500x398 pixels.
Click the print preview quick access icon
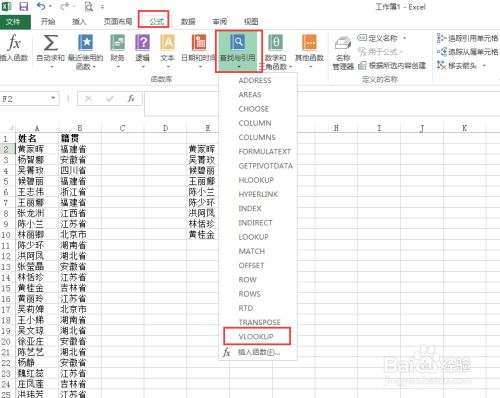tap(89, 6)
